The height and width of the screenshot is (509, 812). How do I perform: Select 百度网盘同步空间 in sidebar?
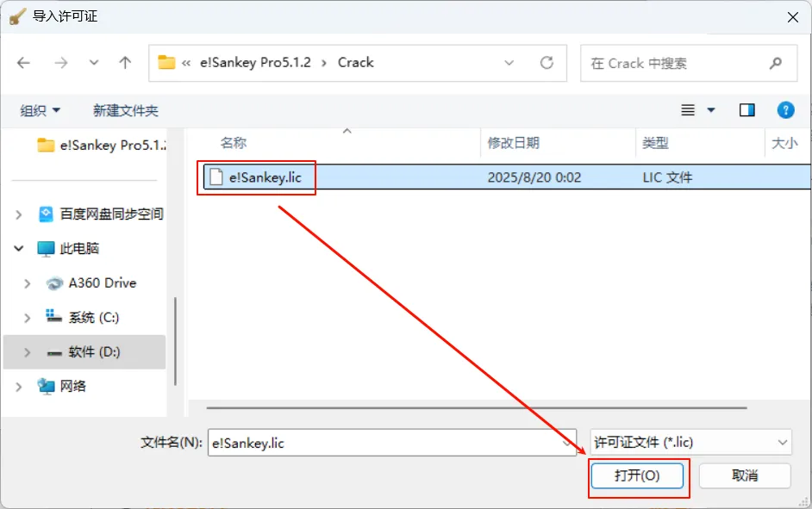coord(102,214)
